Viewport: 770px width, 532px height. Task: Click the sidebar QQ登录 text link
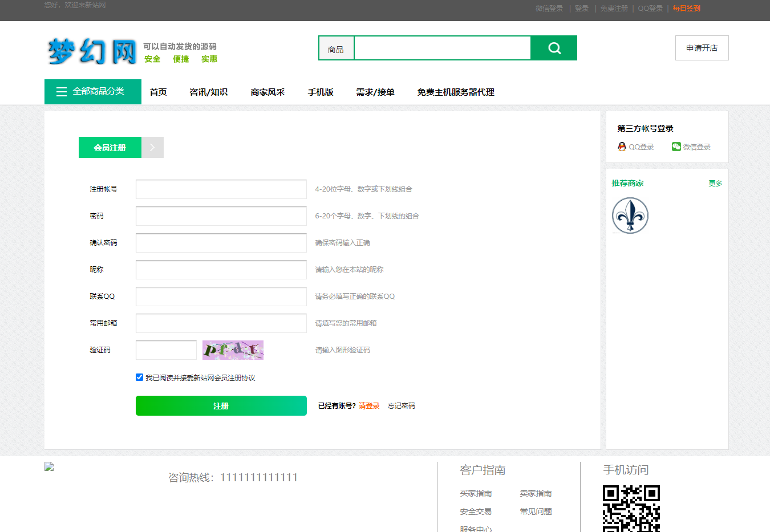click(641, 147)
